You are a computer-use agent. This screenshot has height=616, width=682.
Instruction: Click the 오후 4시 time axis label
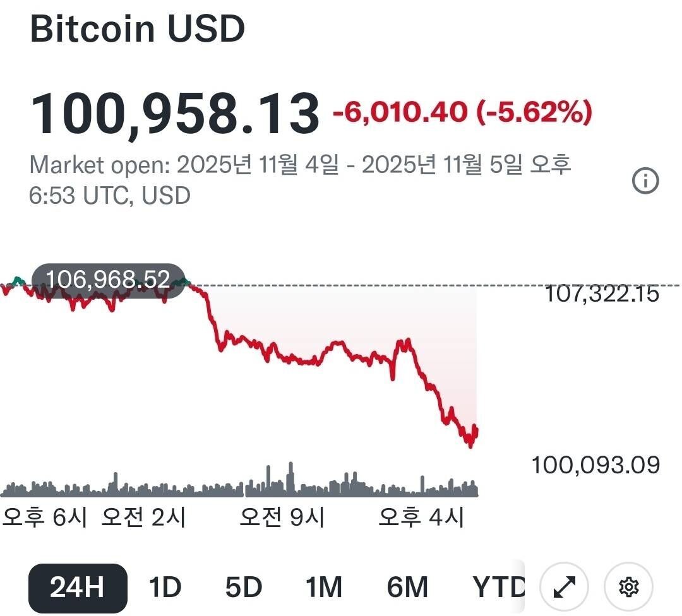pos(421,518)
